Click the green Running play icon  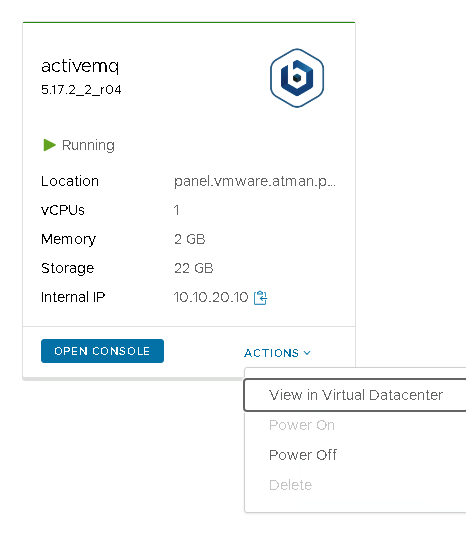pyautogui.click(x=49, y=145)
